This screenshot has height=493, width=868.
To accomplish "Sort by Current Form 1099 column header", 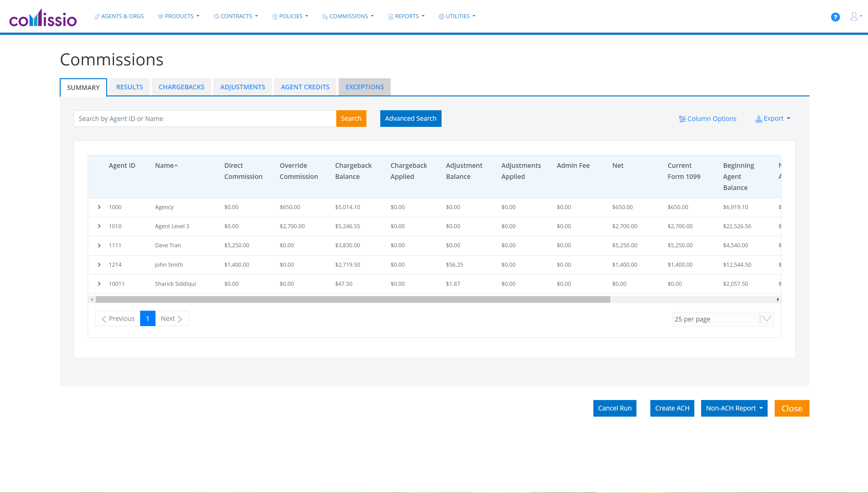I will (x=684, y=171).
